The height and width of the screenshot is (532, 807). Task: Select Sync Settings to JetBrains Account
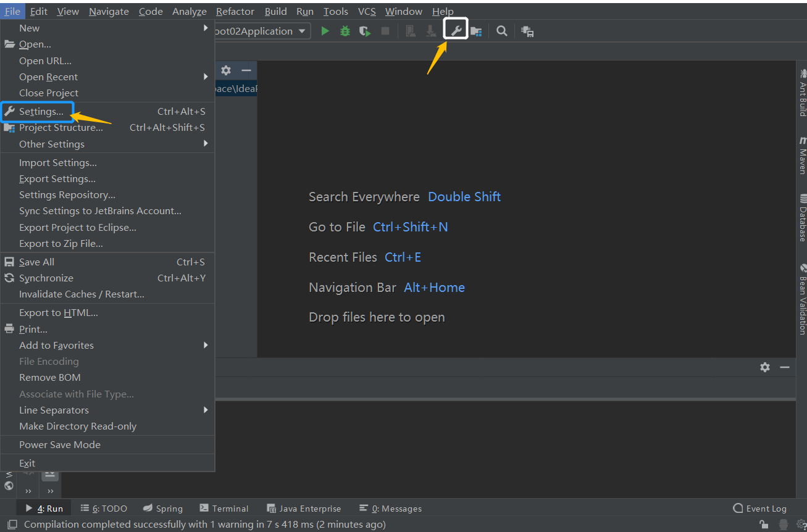(107, 210)
